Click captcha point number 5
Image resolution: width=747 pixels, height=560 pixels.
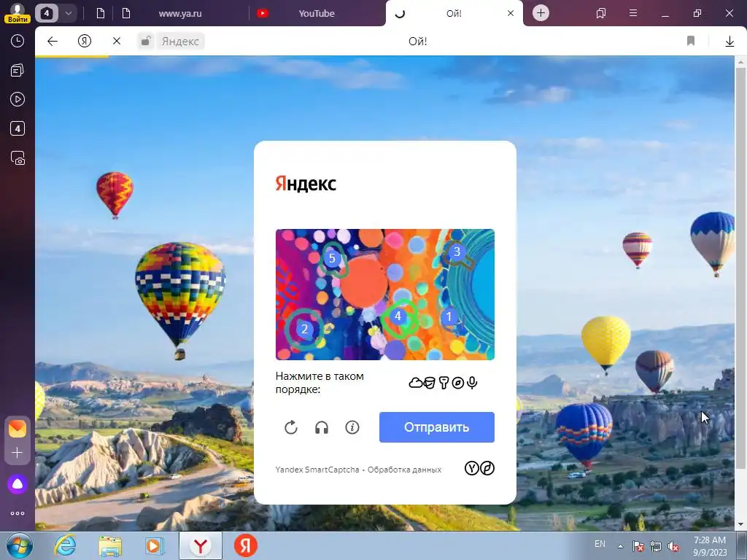coord(332,259)
